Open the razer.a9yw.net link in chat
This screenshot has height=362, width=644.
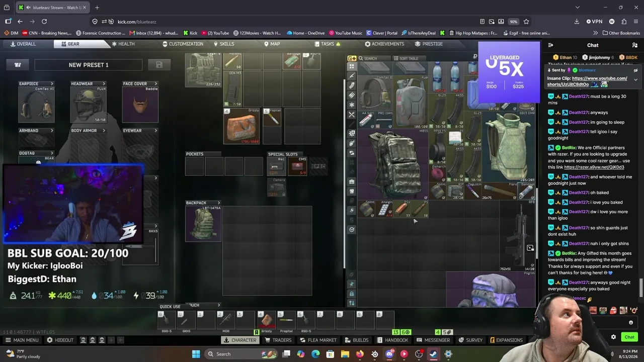594,167
